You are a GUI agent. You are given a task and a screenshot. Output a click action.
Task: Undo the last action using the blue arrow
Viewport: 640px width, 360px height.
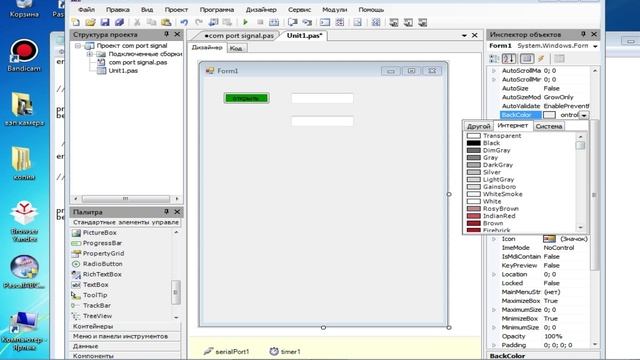[184, 22]
